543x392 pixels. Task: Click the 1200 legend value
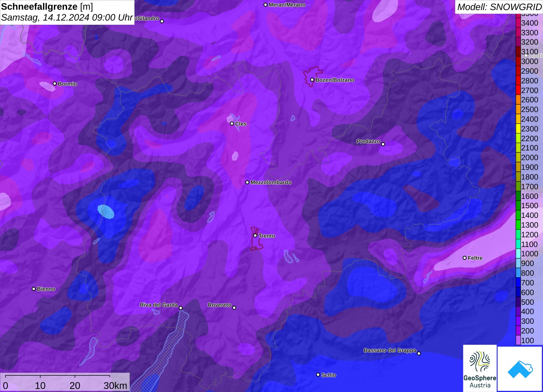[529, 235]
